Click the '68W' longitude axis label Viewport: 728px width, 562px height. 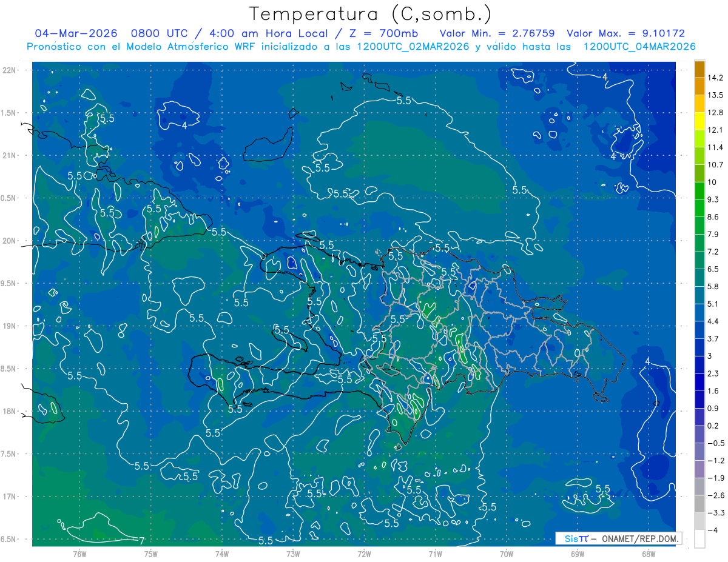648,554
